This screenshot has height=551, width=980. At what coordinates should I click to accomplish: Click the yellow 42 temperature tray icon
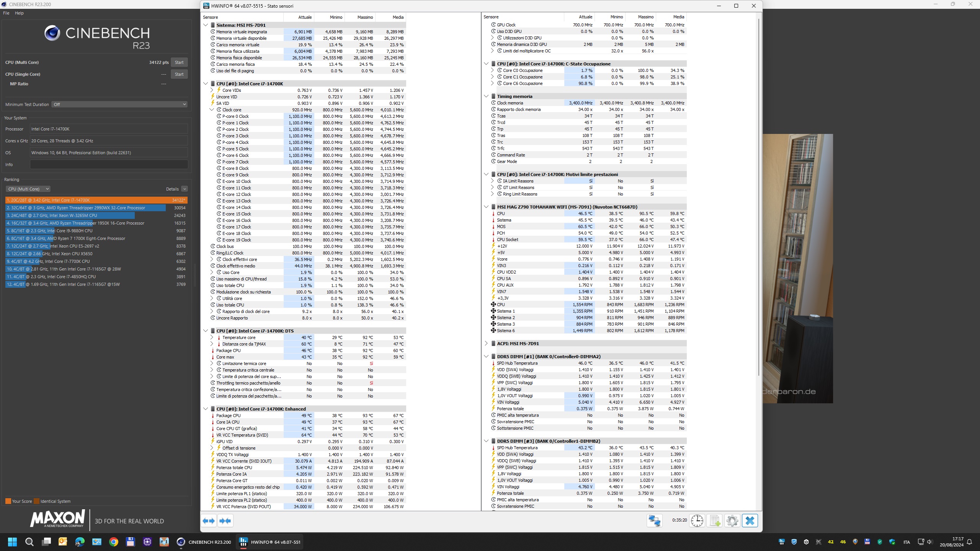(x=830, y=542)
